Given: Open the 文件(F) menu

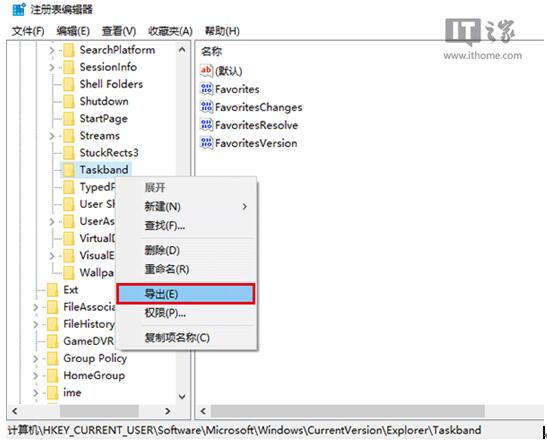Looking at the screenshot, I should tap(28, 31).
